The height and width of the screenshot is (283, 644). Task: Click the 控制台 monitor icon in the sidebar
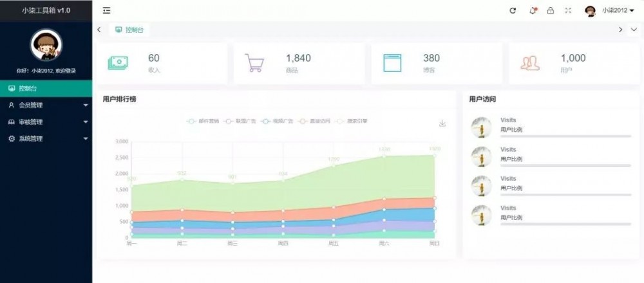coord(12,88)
